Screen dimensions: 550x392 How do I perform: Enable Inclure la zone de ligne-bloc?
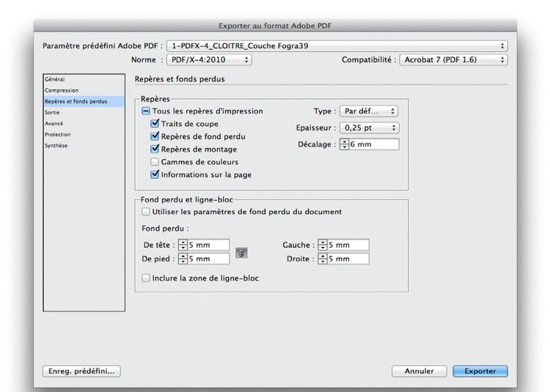(x=146, y=278)
